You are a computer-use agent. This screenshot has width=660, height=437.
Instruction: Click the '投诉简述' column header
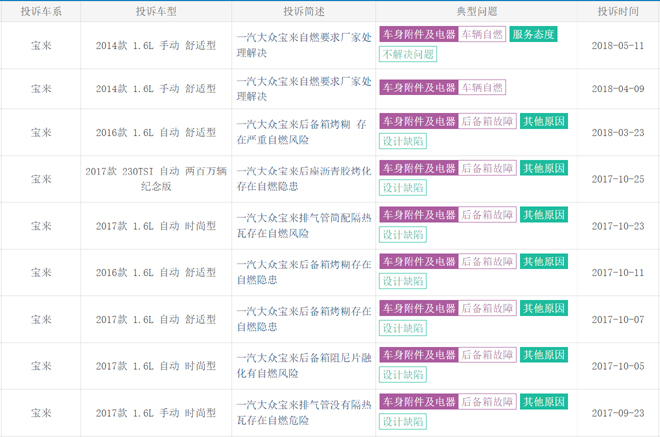pyautogui.click(x=303, y=11)
